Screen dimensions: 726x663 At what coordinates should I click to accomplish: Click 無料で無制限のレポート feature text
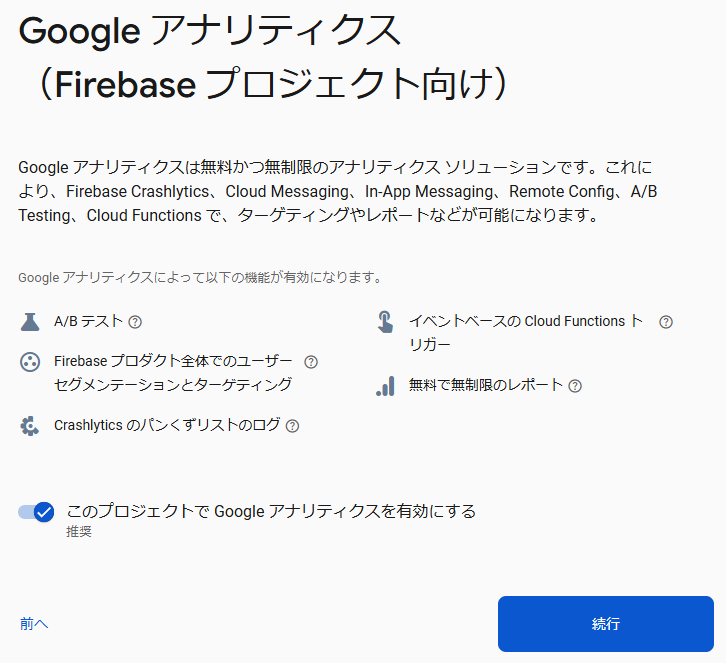point(486,385)
